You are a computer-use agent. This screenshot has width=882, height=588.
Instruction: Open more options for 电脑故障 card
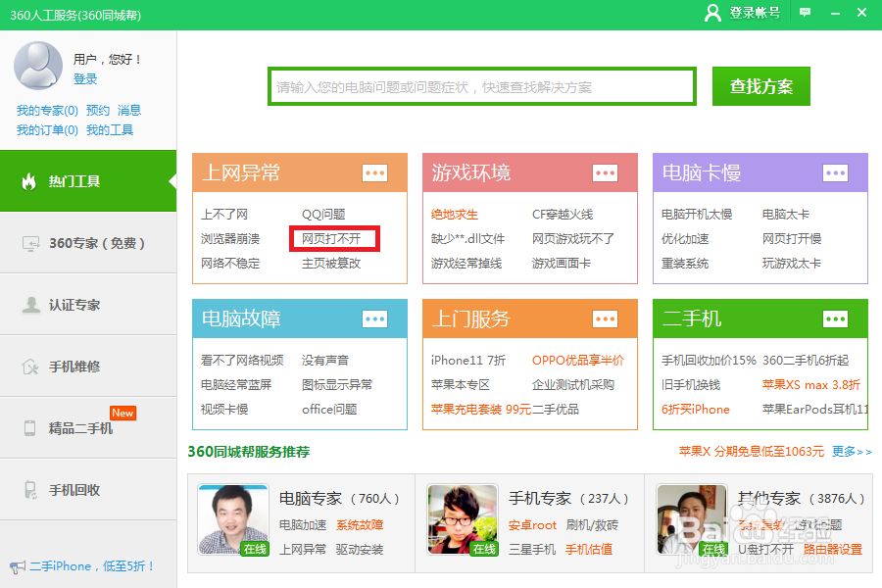click(374, 319)
